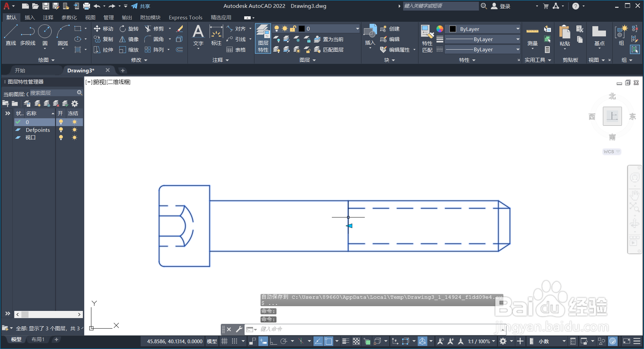Viewport: 644px width, 349px height.
Task: Toggle freeze sun icon for 视口 layer
Action: tap(74, 138)
